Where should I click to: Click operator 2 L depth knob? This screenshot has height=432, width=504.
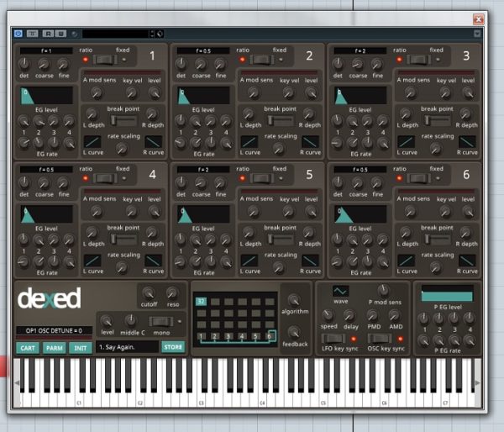pos(248,113)
